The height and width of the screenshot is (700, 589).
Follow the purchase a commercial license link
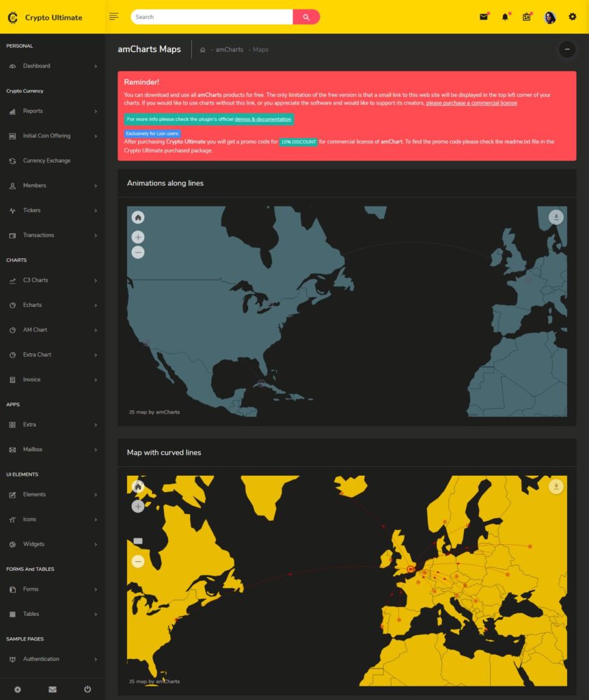tap(471, 103)
